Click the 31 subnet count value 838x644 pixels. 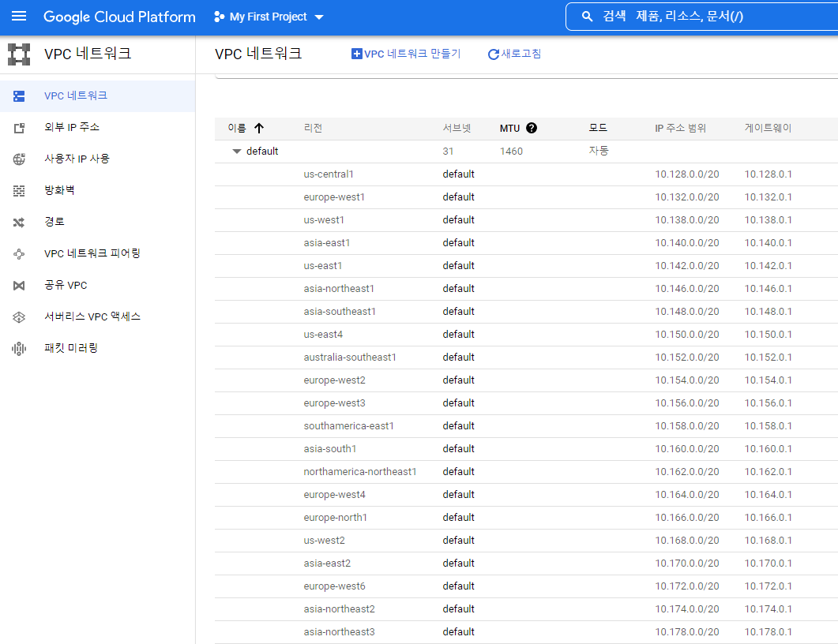[x=448, y=151]
